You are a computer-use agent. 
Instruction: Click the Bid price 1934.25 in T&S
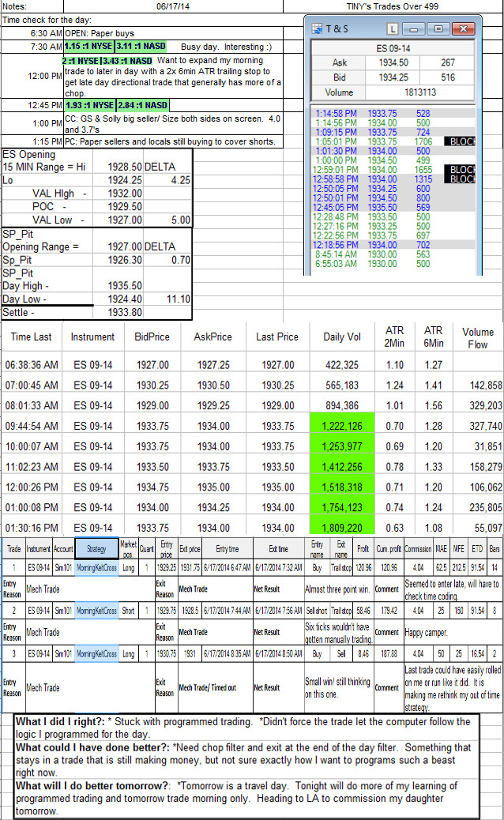pos(393,77)
